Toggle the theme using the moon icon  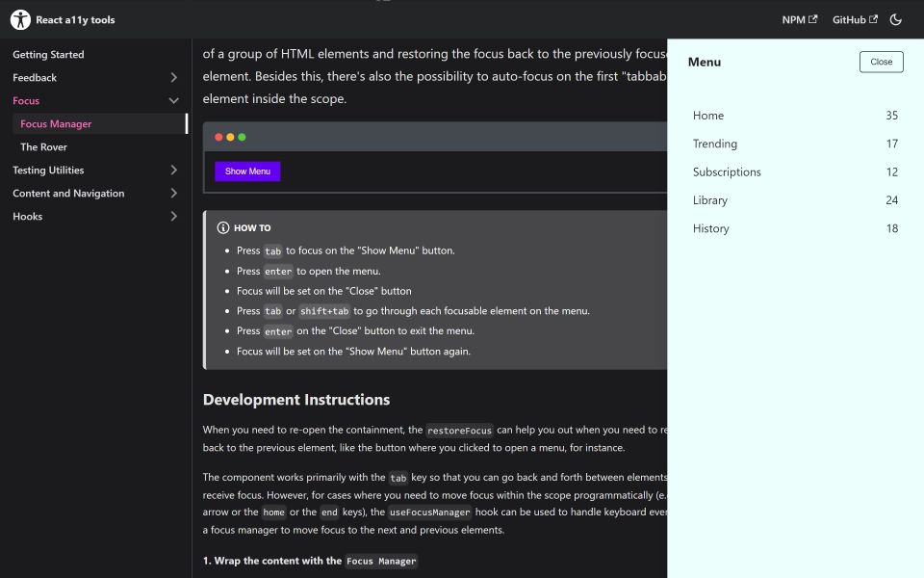click(895, 19)
